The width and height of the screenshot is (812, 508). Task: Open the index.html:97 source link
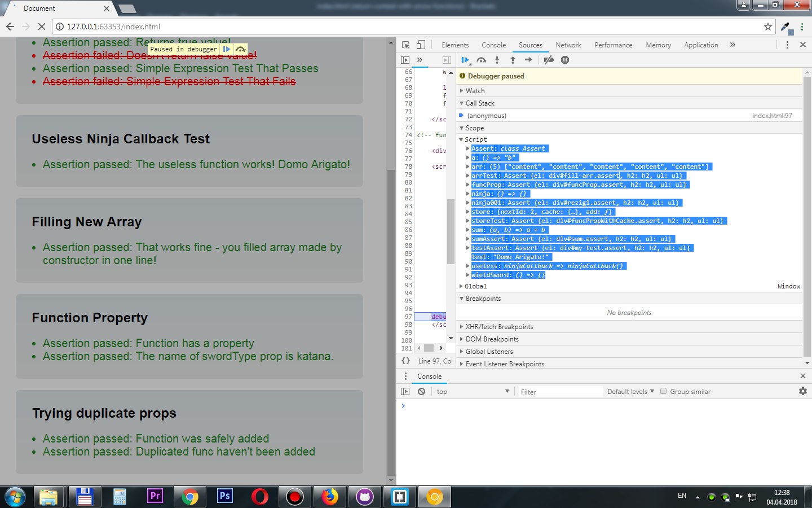click(x=772, y=116)
